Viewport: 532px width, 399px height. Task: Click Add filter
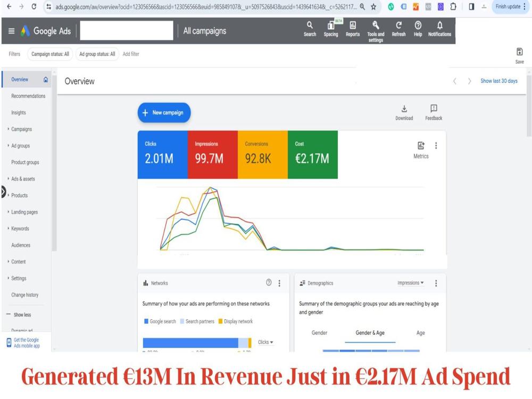click(x=131, y=54)
